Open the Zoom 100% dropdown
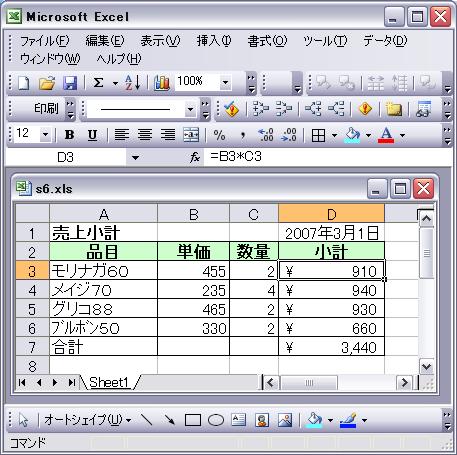The width and height of the screenshot is (457, 455). pos(225,82)
